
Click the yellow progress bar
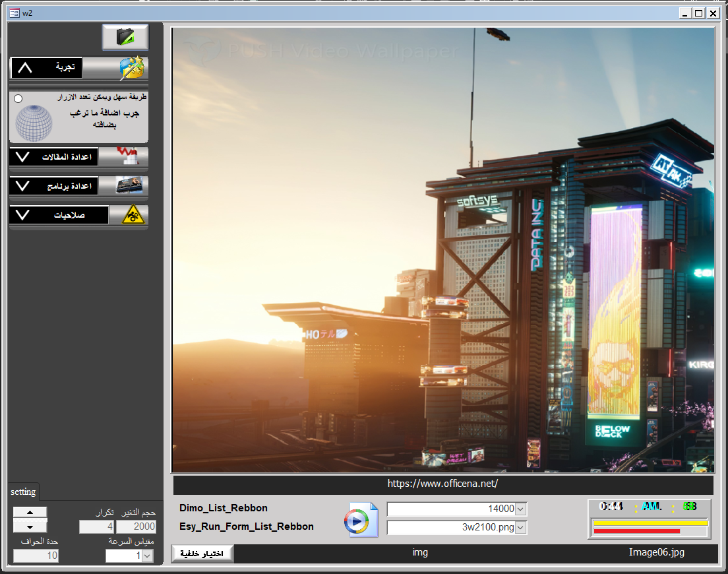(x=650, y=523)
